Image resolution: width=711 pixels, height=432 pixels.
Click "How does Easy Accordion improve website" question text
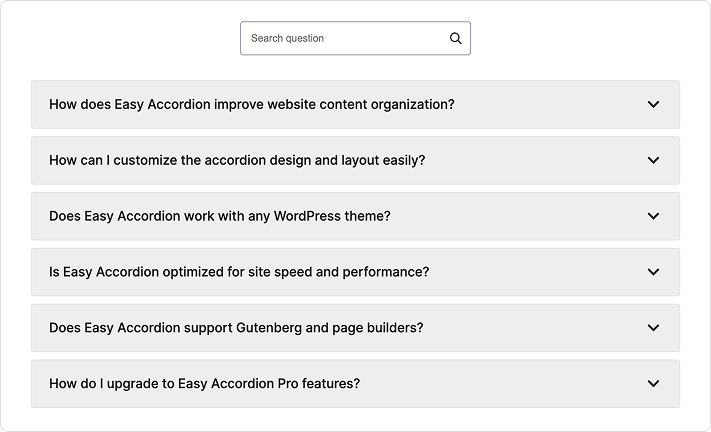251,104
